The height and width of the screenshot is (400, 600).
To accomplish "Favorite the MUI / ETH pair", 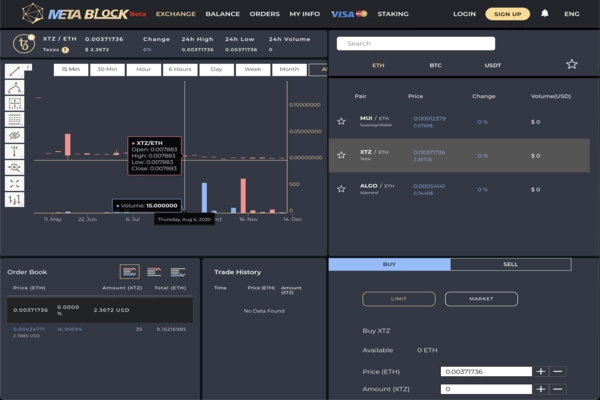I will [x=341, y=122].
